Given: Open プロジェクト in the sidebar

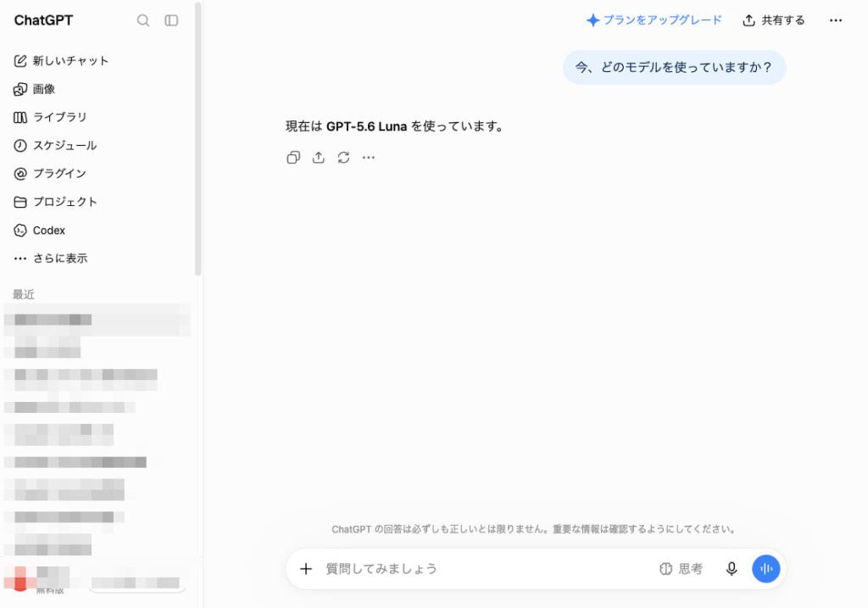Looking at the screenshot, I should pyautogui.click(x=55, y=202).
